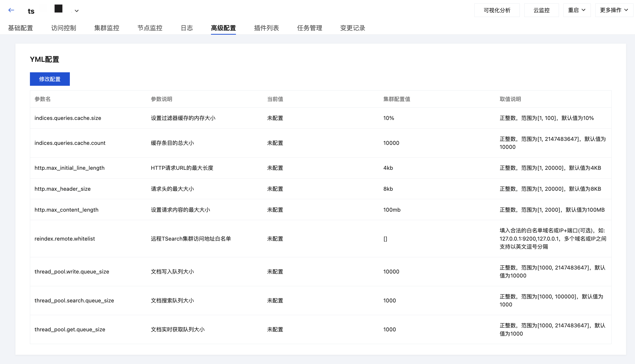Click the back arrow icon
Image resolution: width=635 pixels, height=364 pixels.
(x=11, y=10)
